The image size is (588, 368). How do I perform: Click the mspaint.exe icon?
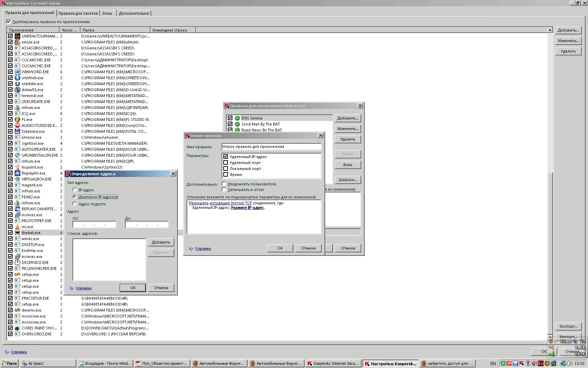[17, 167]
